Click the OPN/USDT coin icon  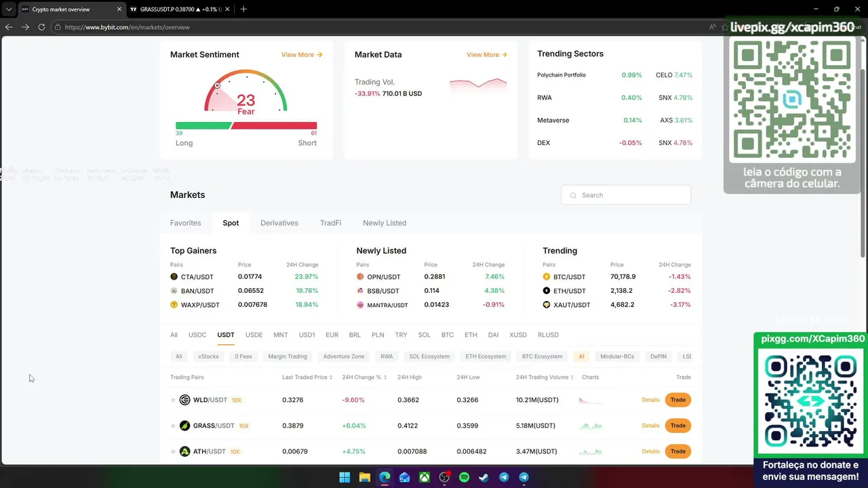tap(360, 277)
